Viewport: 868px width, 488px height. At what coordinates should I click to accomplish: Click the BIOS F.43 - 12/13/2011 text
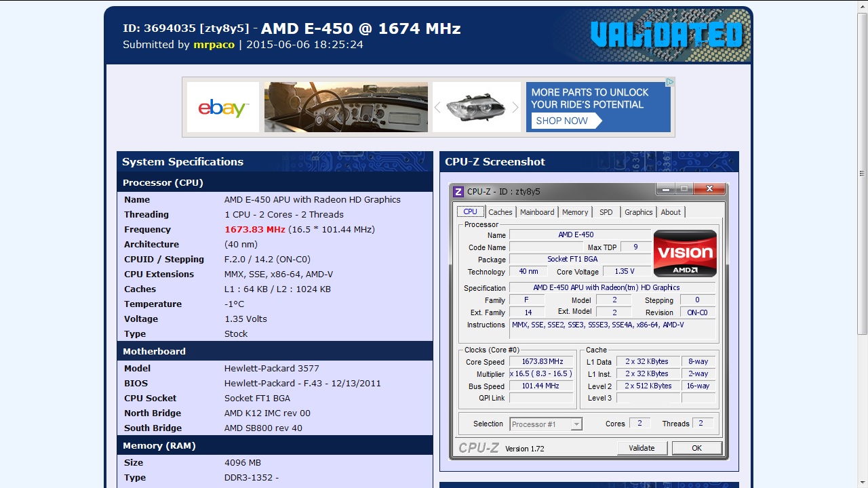pyautogui.click(x=302, y=384)
